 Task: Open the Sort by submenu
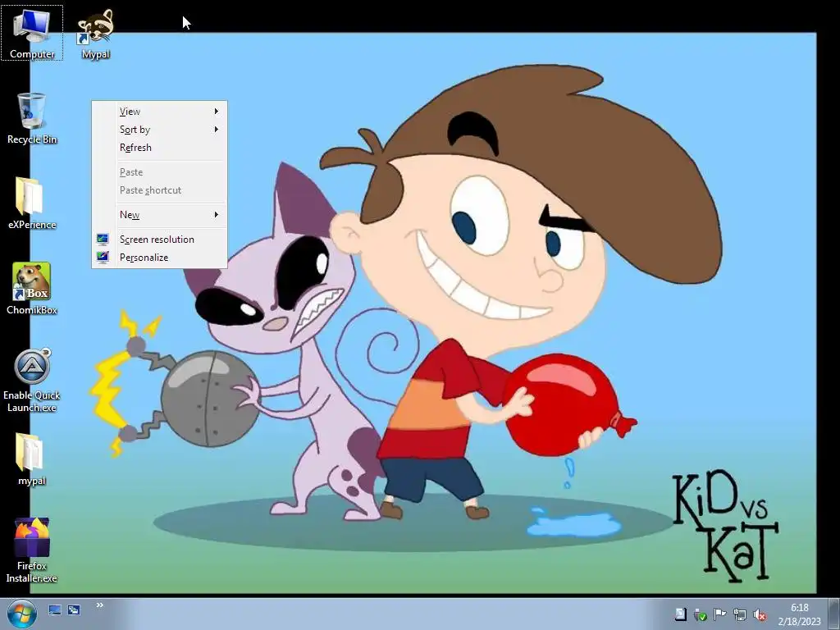pyautogui.click(x=160, y=130)
